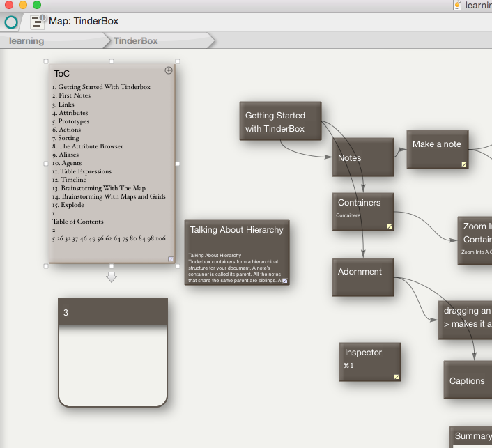Image resolution: width=492 pixels, height=448 pixels.
Task: Select the container note titled 3
Action: (113, 352)
